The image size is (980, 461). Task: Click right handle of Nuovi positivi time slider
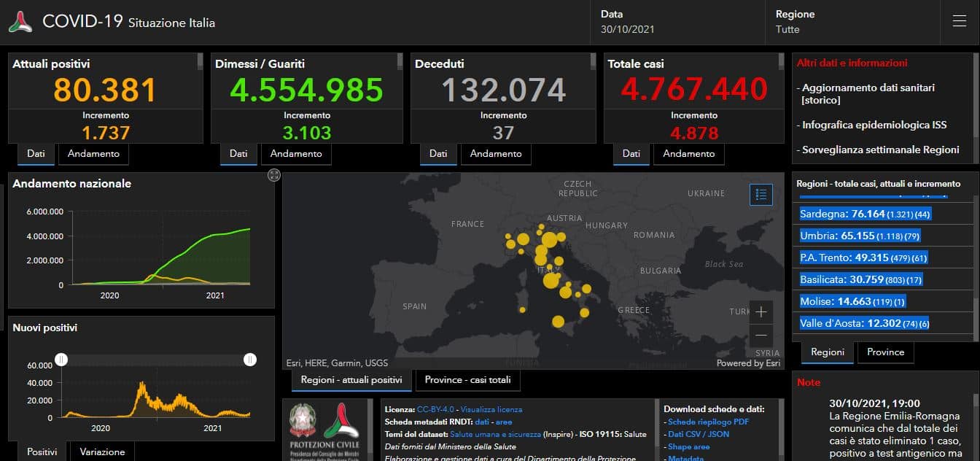[250, 359]
